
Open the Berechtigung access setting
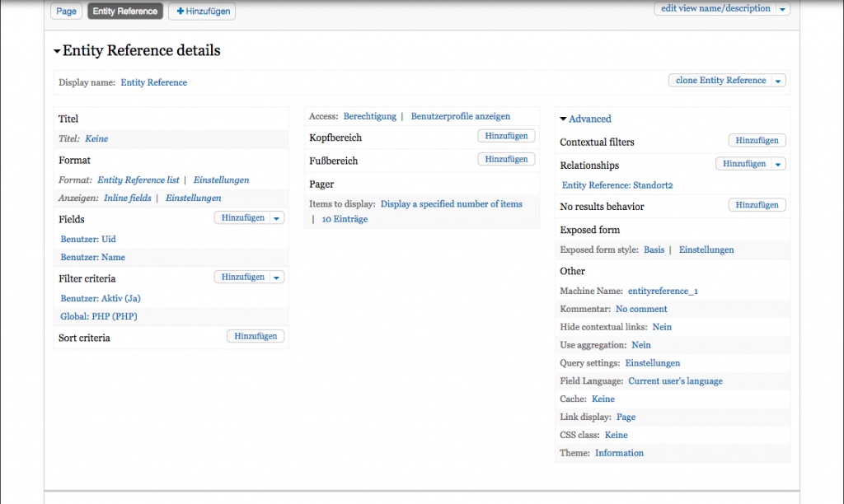pos(369,117)
